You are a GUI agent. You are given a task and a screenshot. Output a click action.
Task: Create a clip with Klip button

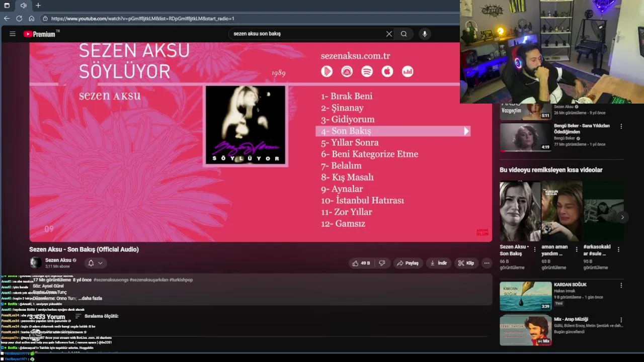465,263
